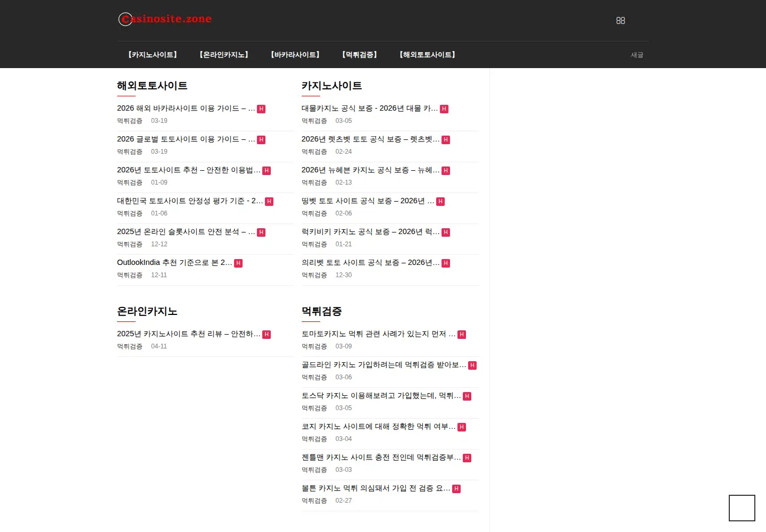
Task: Click the back-to-top square button
Action: (x=742, y=508)
